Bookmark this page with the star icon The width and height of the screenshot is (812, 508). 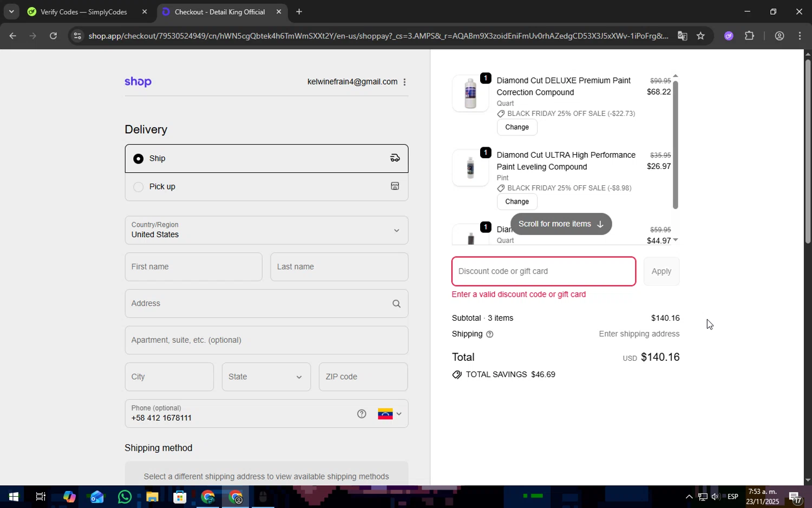(x=700, y=36)
